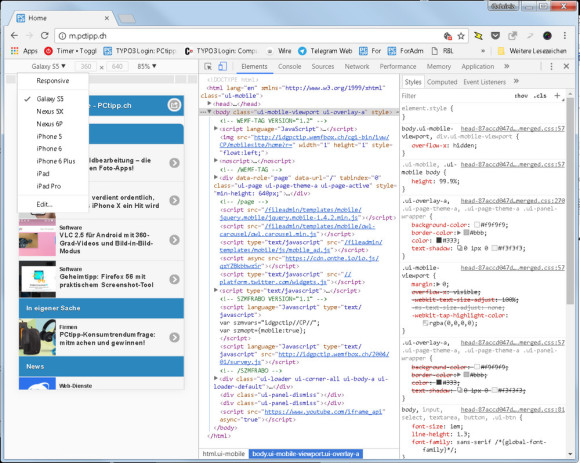Screen dimensions: 580x463
Task: Open Chrome's three-dot main menu
Action: point(564,36)
